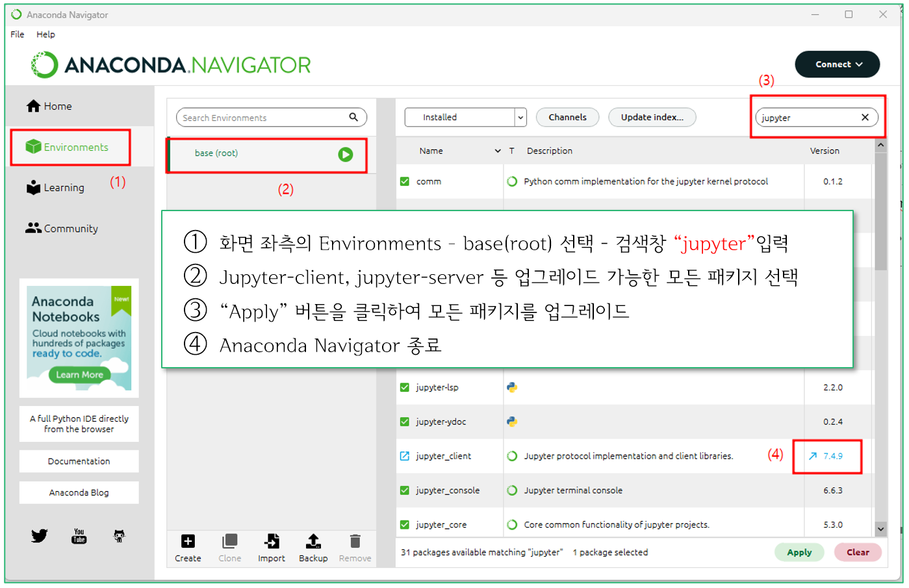Click the Anaconda ring icon in jupyter_console row
Screen dimensions: 909x588
coord(512,491)
